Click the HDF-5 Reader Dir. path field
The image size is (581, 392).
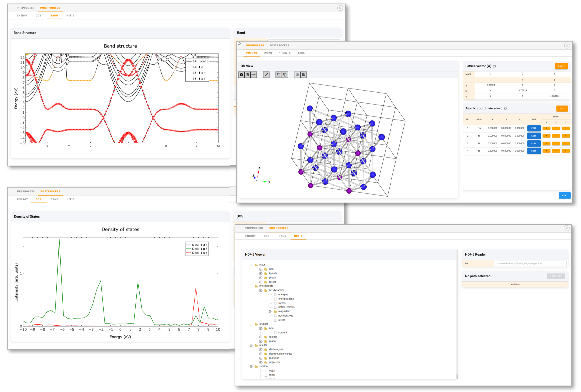click(x=530, y=264)
